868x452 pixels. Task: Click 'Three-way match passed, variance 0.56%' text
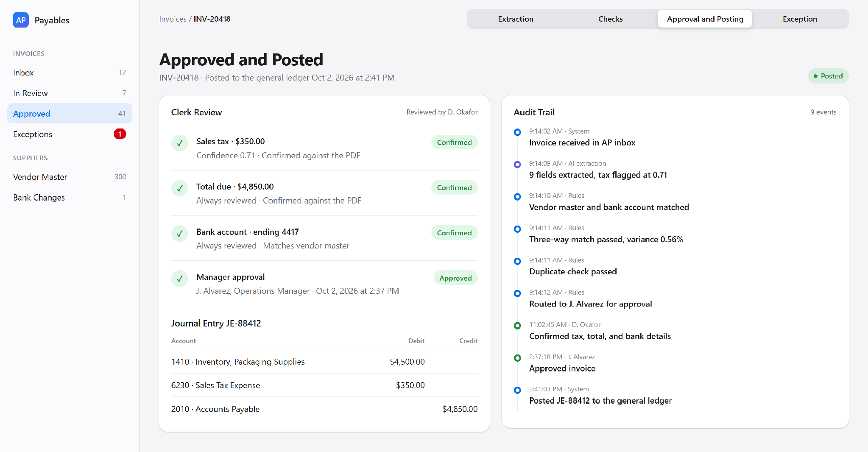tap(606, 239)
